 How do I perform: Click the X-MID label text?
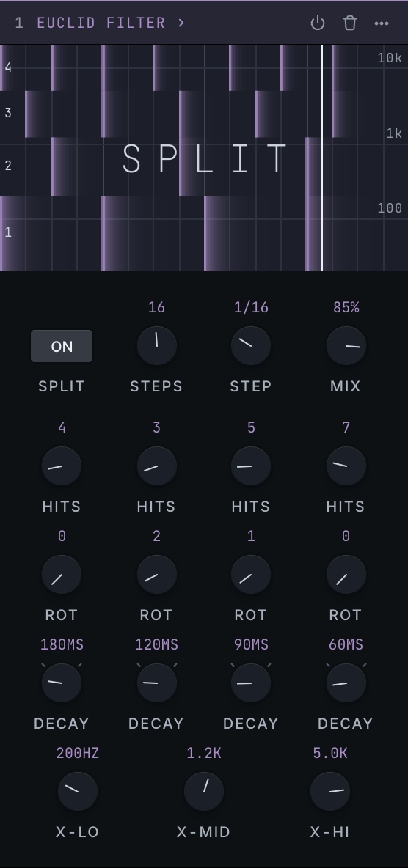203,832
